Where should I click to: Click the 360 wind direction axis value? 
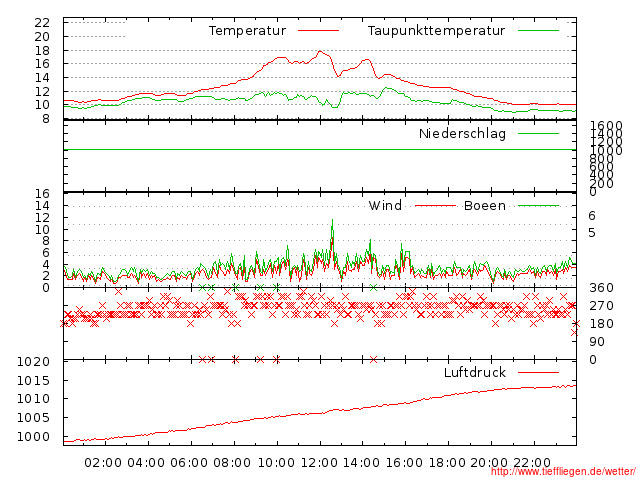pyautogui.click(x=601, y=288)
